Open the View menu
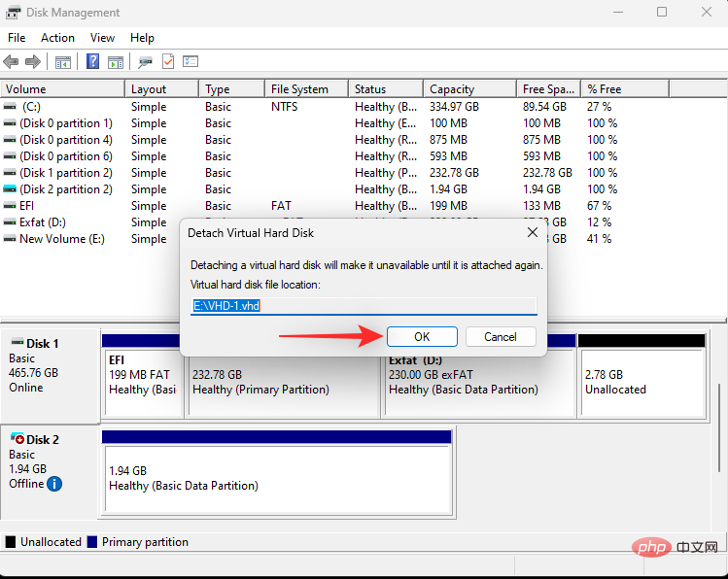 point(102,38)
